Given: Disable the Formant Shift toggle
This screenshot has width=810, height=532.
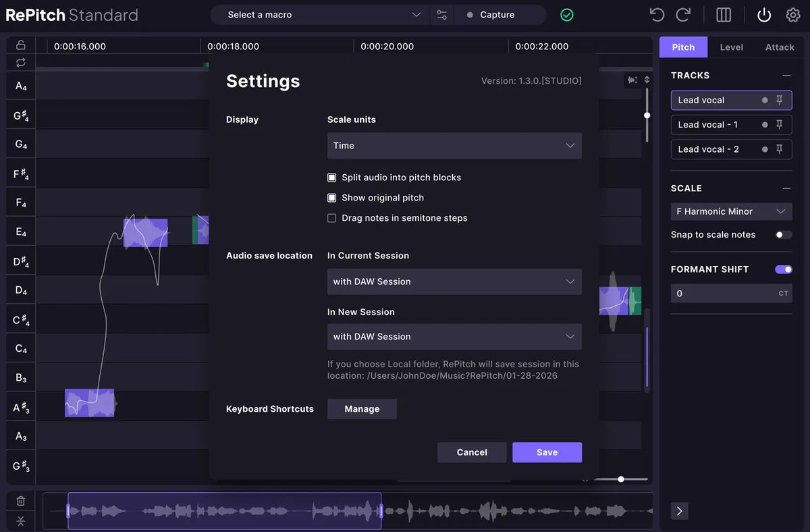Looking at the screenshot, I should (783, 269).
